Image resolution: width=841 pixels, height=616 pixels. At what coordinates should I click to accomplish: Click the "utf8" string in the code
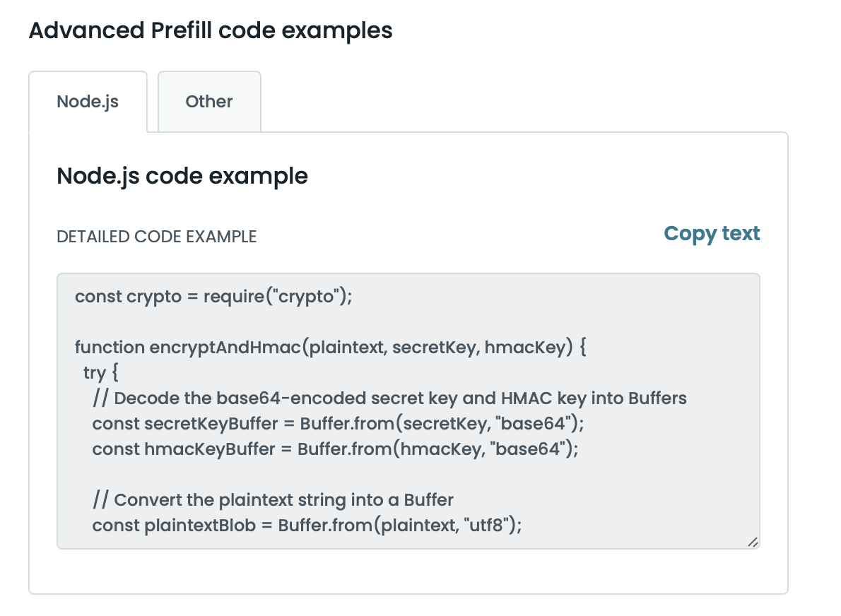488,526
